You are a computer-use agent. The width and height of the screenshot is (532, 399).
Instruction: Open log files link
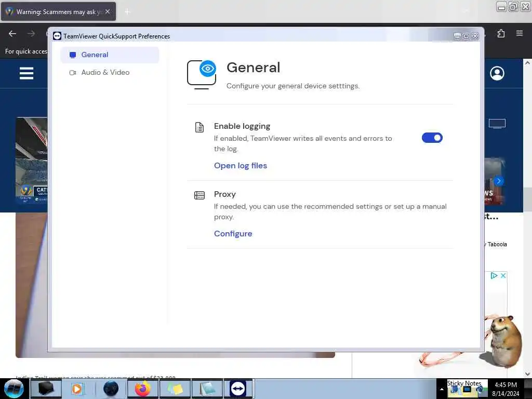coord(241,166)
